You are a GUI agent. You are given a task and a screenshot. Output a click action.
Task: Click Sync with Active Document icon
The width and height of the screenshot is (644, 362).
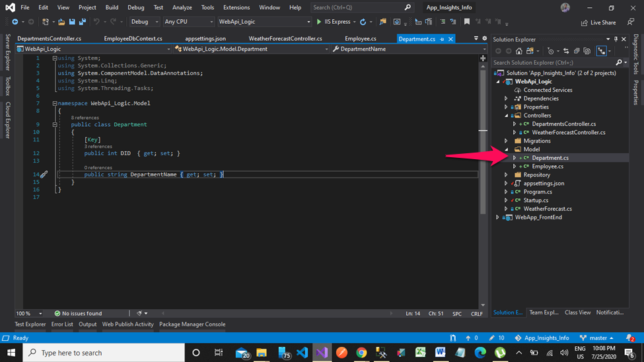click(566, 51)
